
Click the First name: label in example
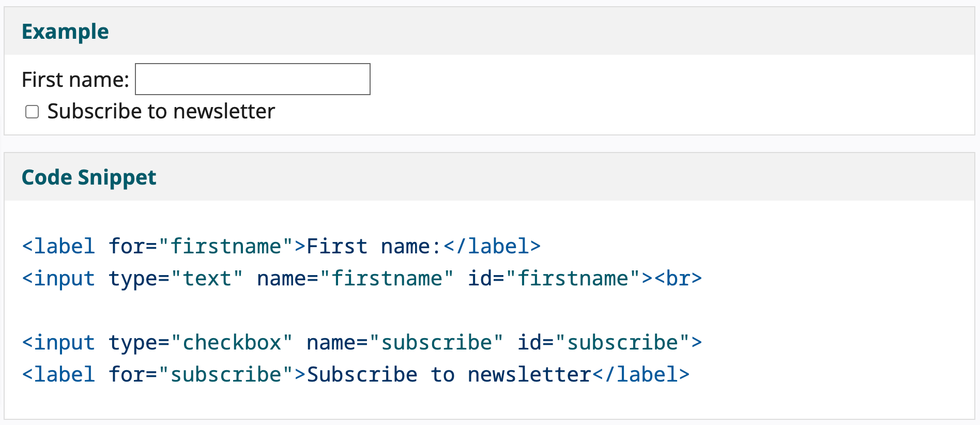[74, 79]
